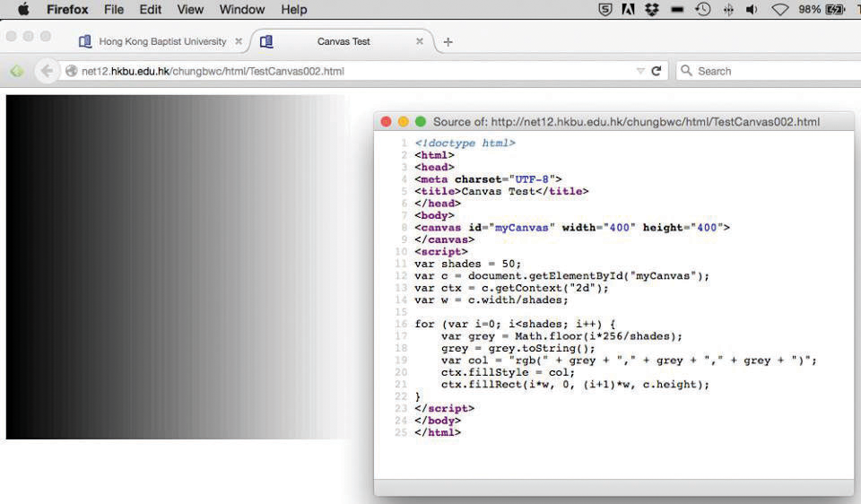861x504 pixels.
Task: Click the closing html tag line
Action: 438,432
